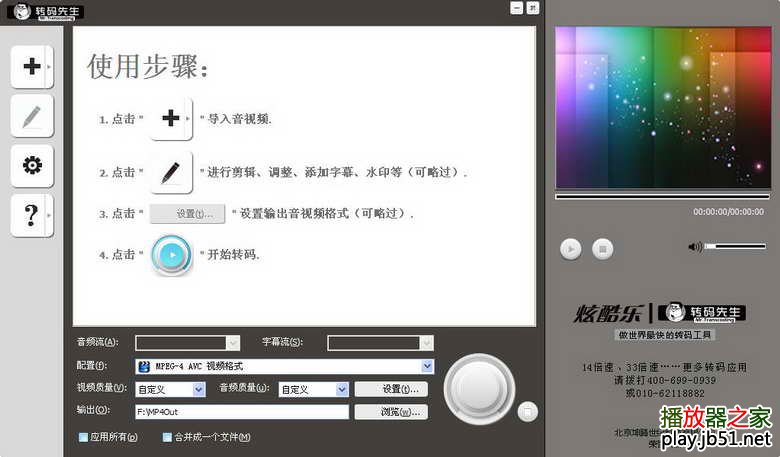Click the question mark help icon

pos(31,215)
